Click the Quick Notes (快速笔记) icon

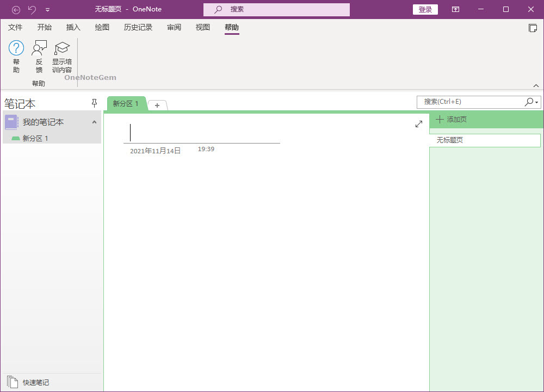[x=13, y=382]
